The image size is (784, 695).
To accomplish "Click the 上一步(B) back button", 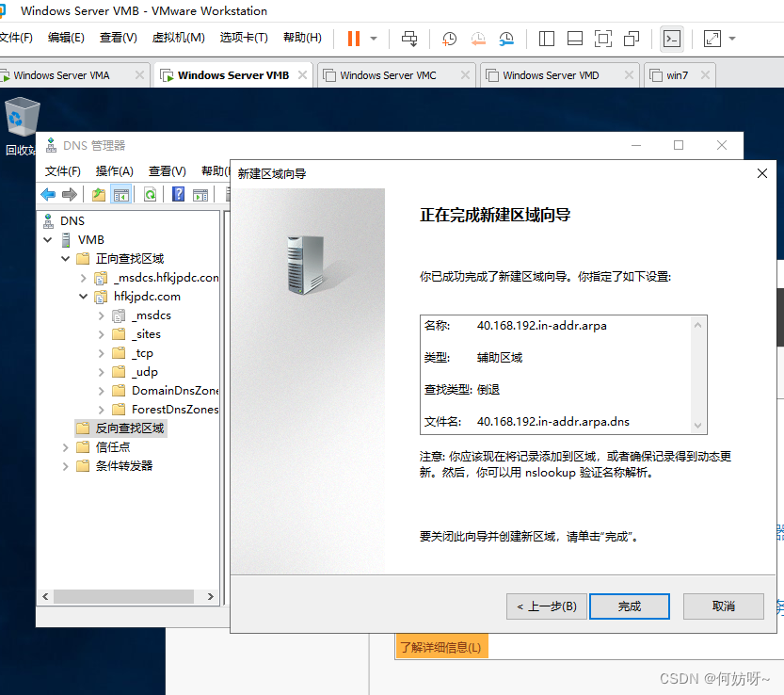I will [x=547, y=606].
